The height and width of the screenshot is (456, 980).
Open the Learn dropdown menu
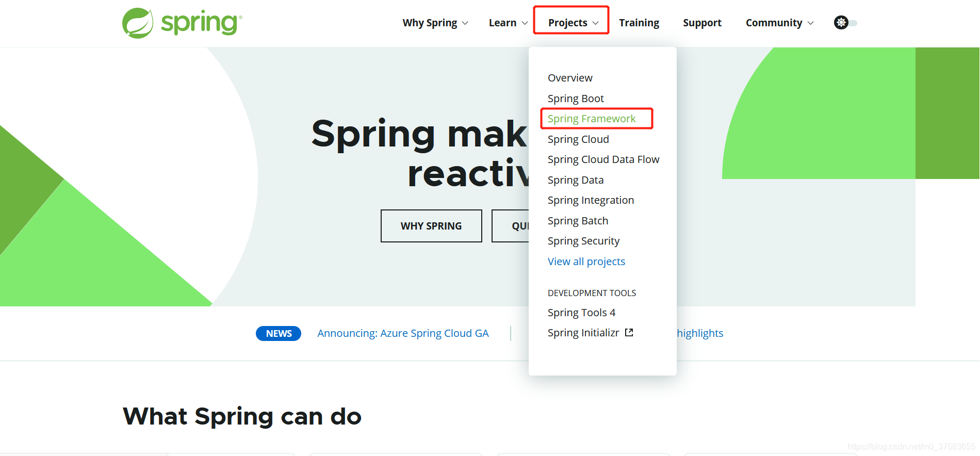tap(508, 23)
